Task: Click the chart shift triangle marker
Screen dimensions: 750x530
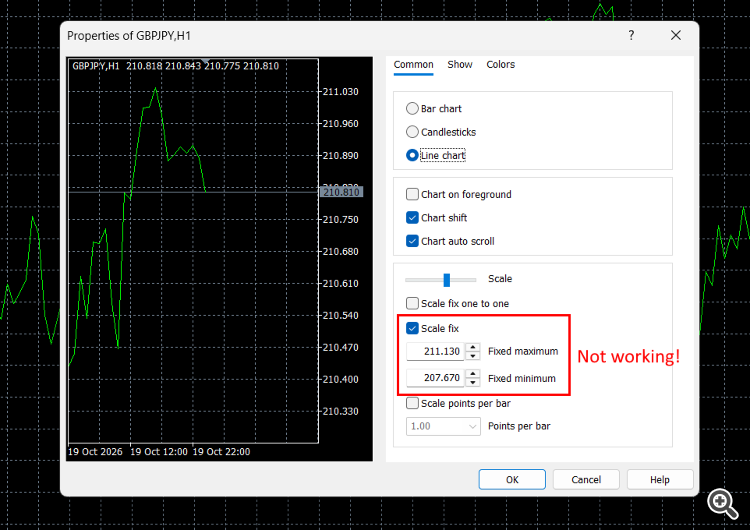Action: 206,61
